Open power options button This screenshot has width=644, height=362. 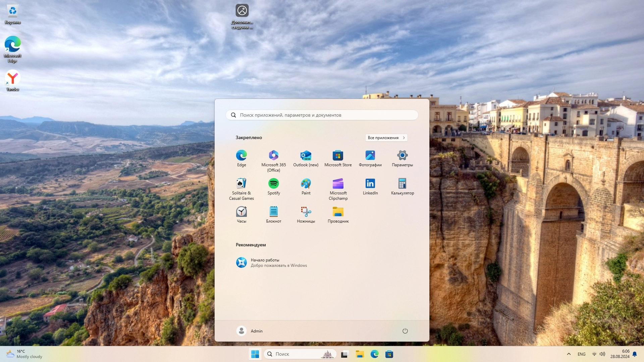(x=405, y=331)
